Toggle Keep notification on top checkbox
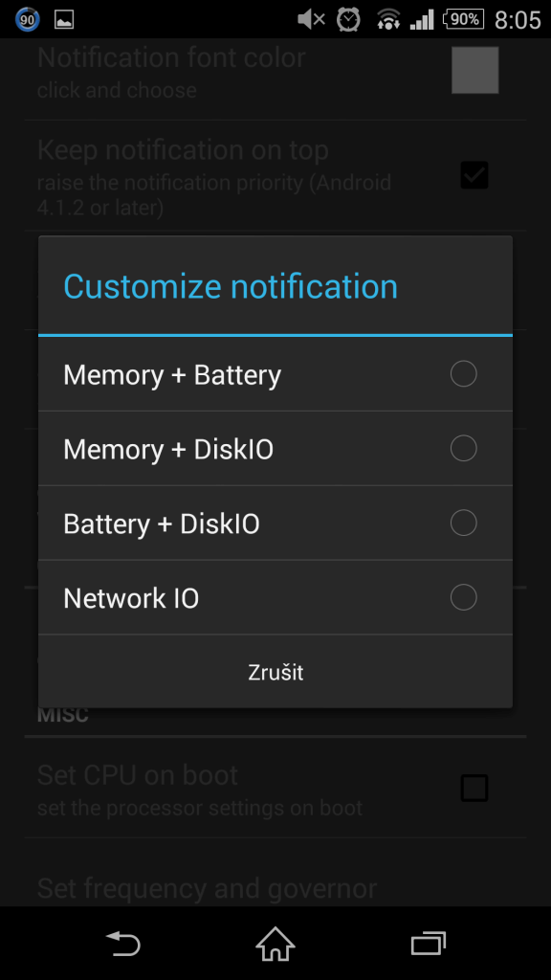The width and height of the screenshot is (551, 980). tap(474, 175)
